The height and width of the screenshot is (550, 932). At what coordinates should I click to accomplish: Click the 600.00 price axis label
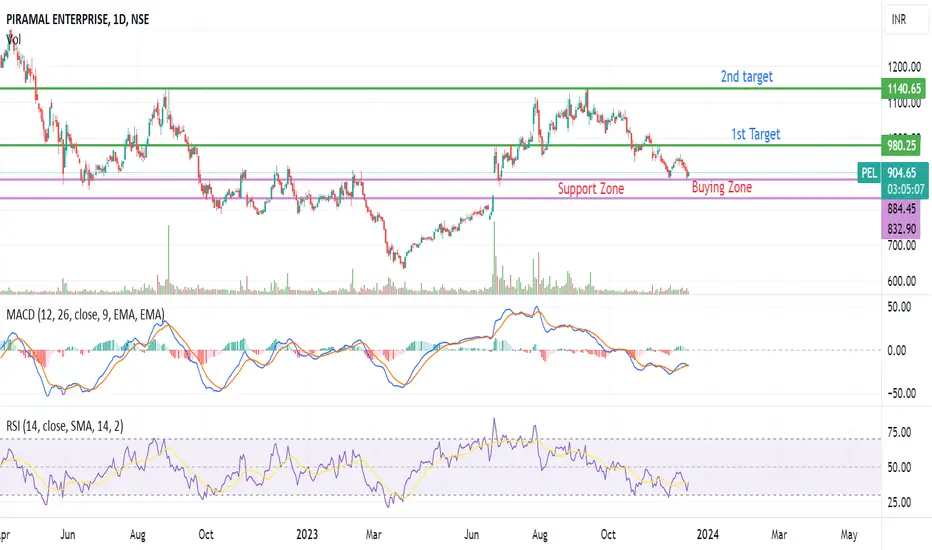(902, 281)
